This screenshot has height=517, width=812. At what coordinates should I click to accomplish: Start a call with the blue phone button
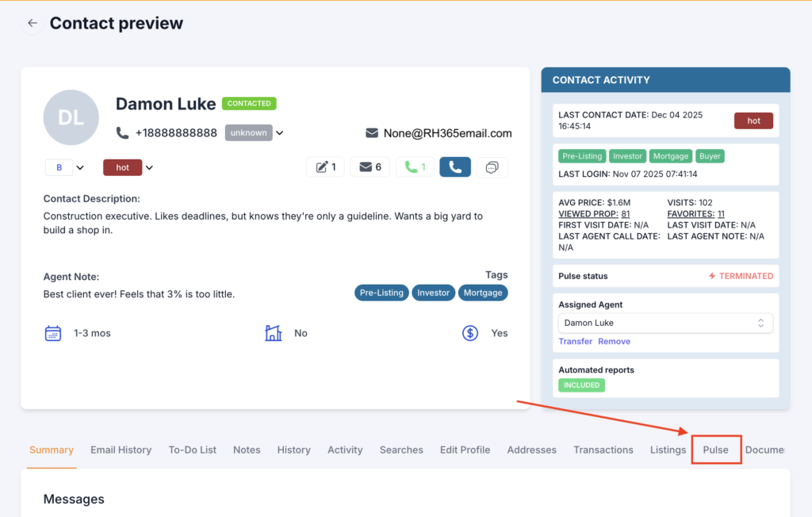point(454,167)
